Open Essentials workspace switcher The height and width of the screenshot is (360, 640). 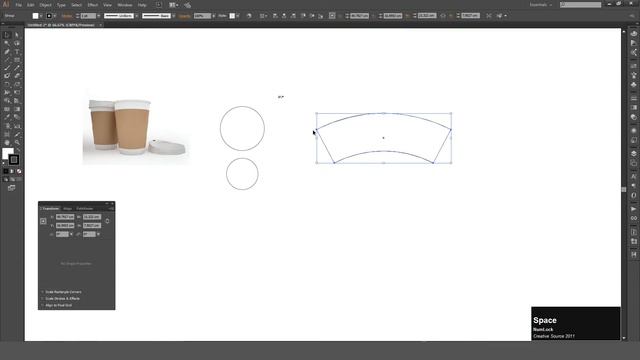point(541,5)
